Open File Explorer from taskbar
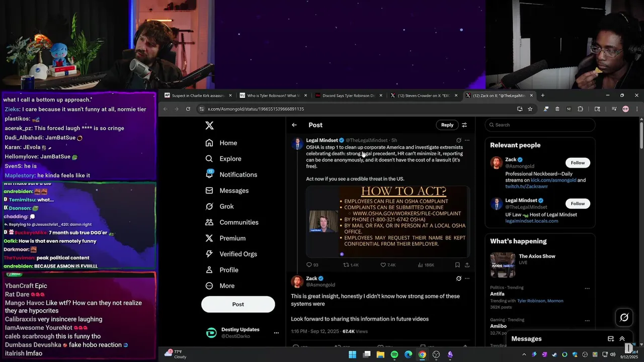The height and width of the screenshot is (362, 644). pos(380,355)
